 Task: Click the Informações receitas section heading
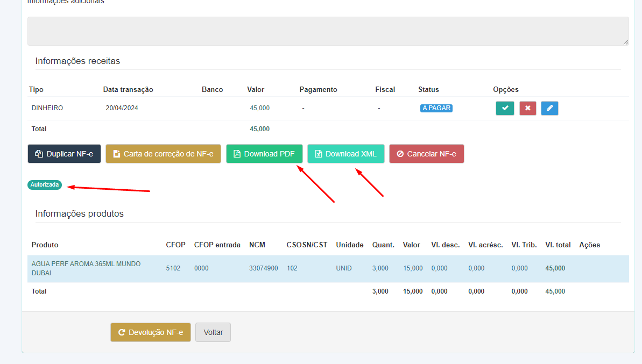tap(78, 61)
